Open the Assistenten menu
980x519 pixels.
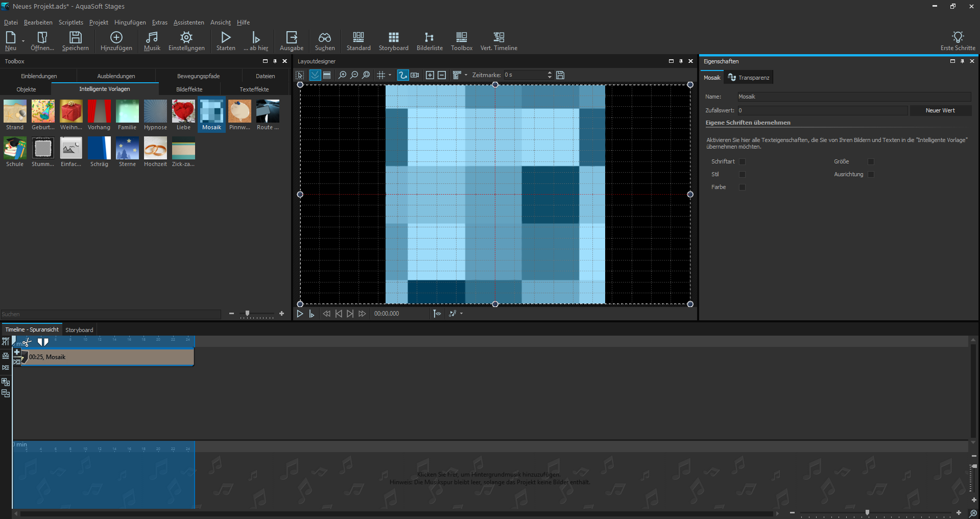(x=188, y=22)
